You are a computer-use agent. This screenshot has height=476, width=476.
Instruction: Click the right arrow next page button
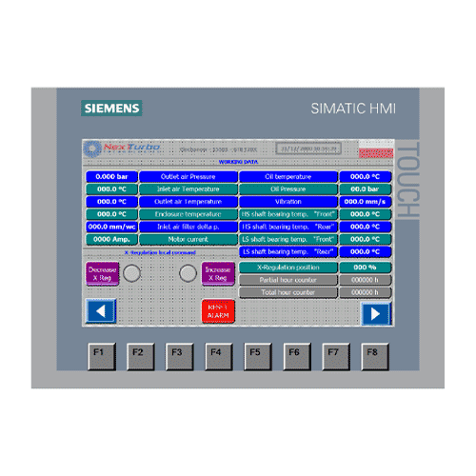click(375, 313)
